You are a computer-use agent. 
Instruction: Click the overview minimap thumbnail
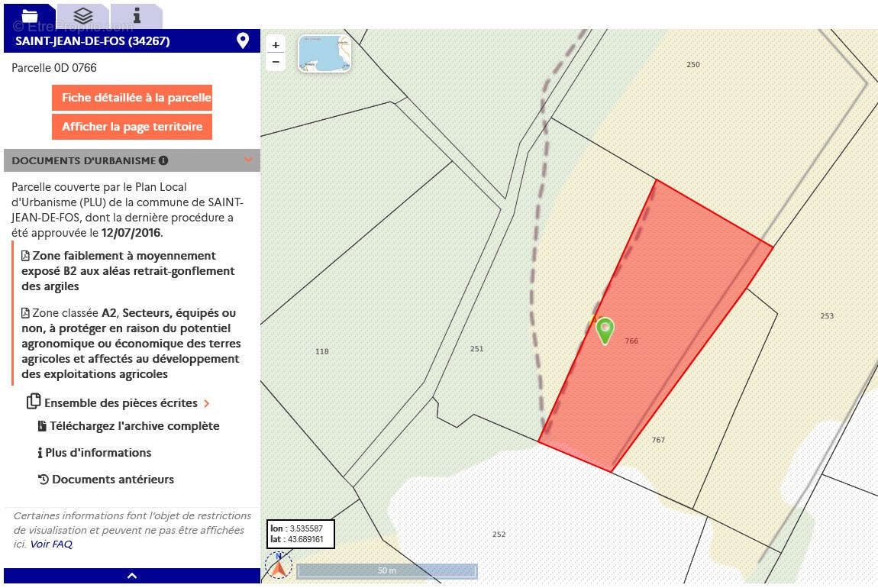(x=324, y=53)
